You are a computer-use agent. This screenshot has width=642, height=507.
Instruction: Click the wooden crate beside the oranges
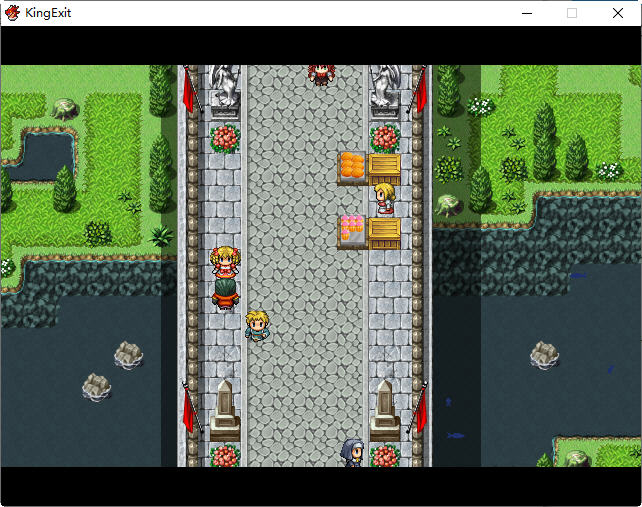click(384, 166)
